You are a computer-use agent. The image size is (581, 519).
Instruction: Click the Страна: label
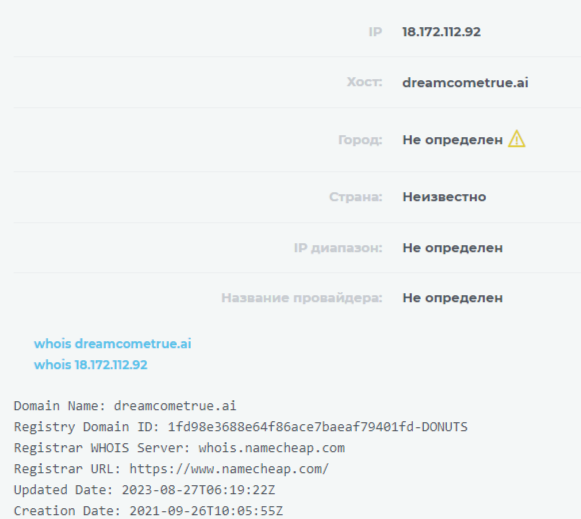355,197
